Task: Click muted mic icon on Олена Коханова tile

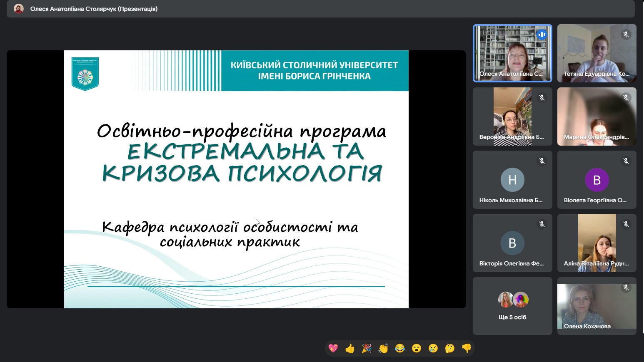Action: 626,288
